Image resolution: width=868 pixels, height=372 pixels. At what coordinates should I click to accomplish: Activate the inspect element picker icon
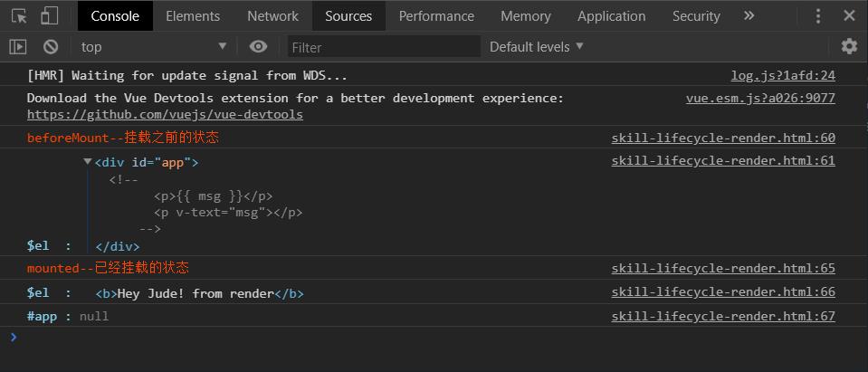(x=19, y=16)
